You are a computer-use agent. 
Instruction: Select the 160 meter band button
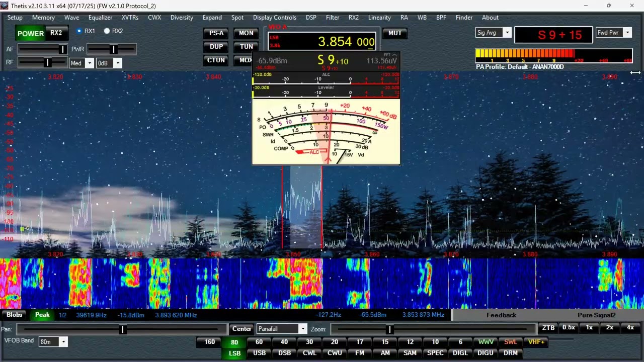(209, 342)
